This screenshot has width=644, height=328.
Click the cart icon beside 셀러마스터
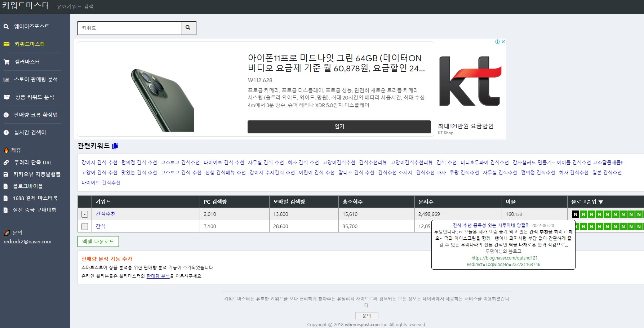click(x=6, y=62)
